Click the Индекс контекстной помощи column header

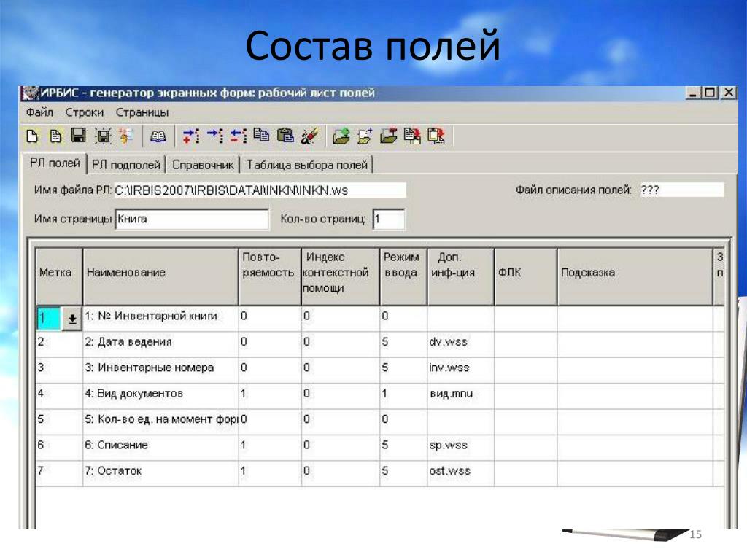340,276
